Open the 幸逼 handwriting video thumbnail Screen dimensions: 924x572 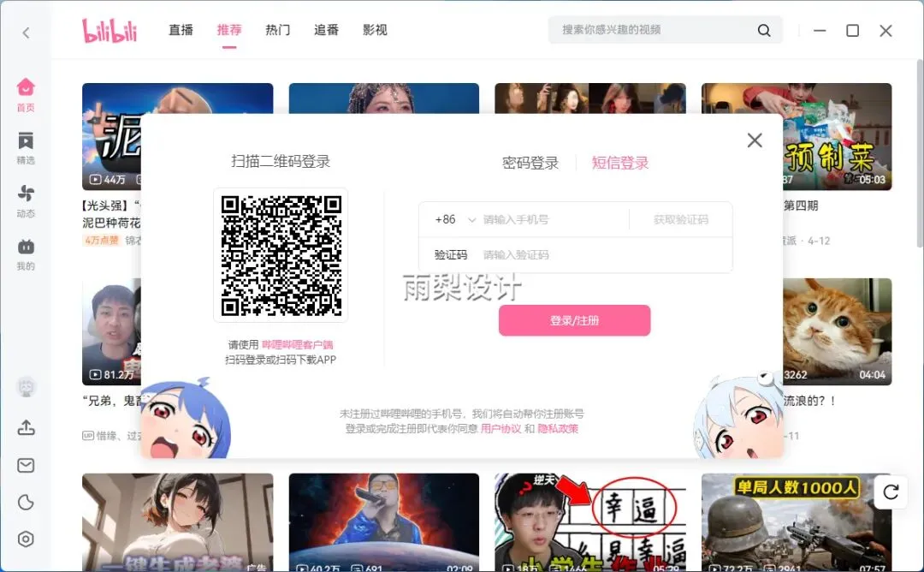pos(590,521)
